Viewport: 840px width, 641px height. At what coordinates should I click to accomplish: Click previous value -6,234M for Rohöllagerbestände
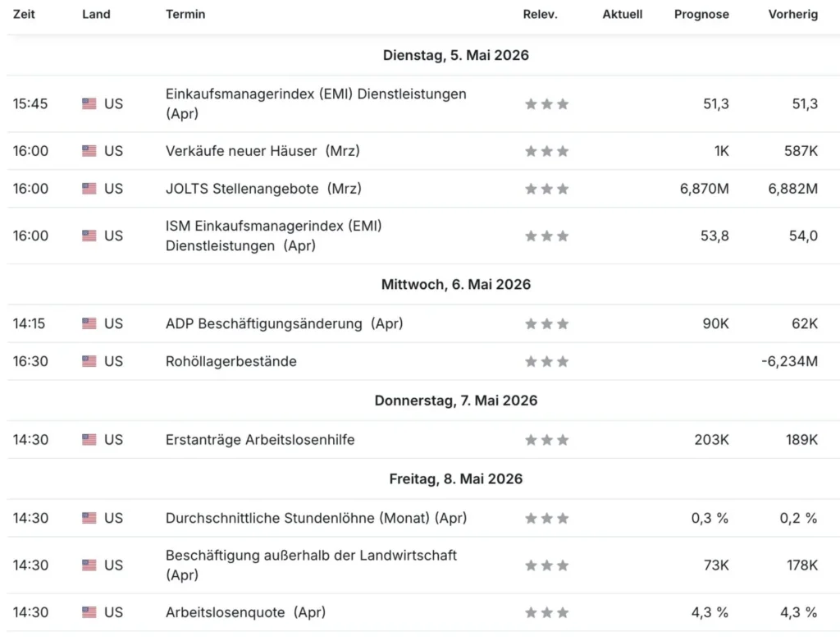pyautogui.click(x=790, y=361)
